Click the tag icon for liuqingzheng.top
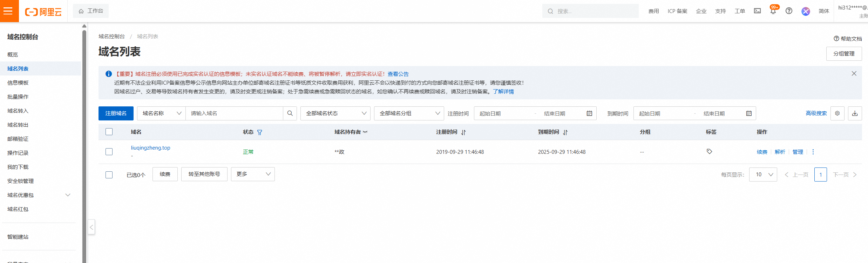Screen dimensions: 868x263 pos(709,151)
